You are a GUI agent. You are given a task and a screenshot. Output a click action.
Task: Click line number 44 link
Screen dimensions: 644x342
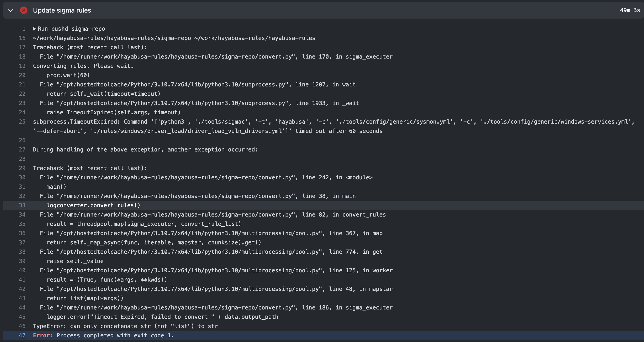(x=22, y=307)
